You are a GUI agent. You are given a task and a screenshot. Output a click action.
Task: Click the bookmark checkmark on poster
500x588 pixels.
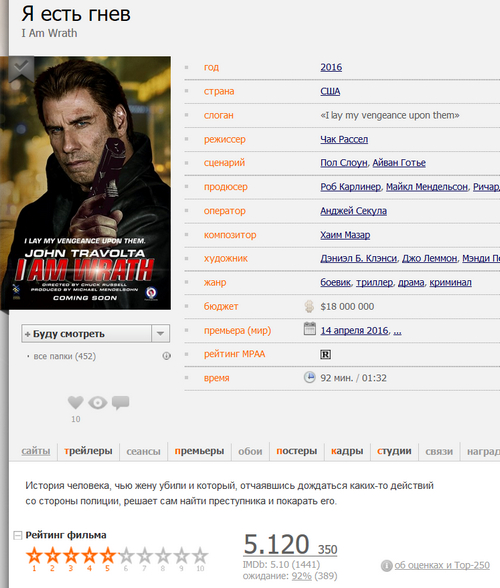21,69
